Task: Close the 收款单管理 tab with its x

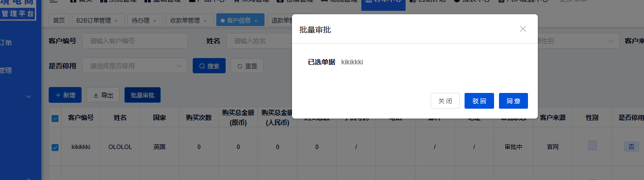Action: click(205, 21)
